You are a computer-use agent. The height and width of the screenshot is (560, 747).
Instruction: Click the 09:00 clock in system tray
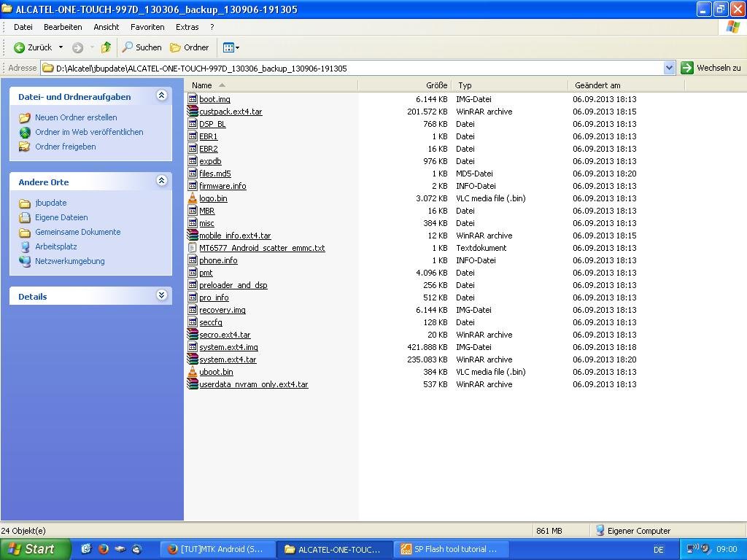click(727, 549)
